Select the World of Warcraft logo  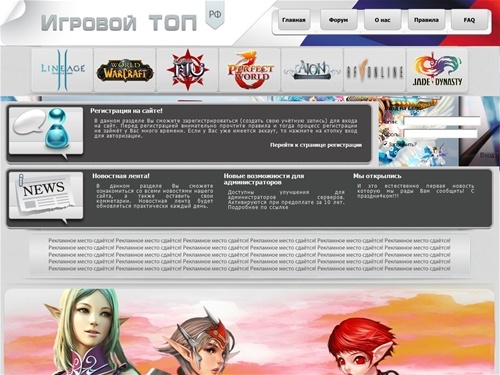(125, 70)
